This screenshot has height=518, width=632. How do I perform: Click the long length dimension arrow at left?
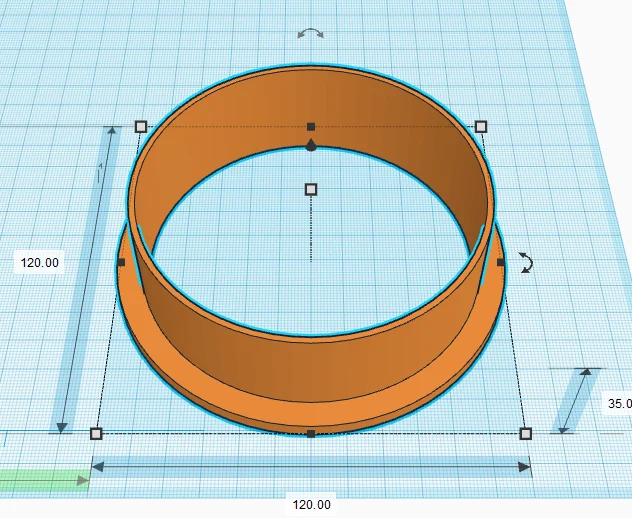87,280
